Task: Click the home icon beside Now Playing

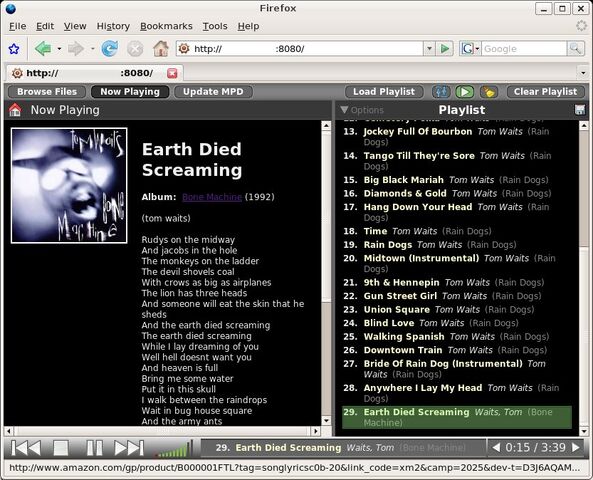Action: [15, 110]
